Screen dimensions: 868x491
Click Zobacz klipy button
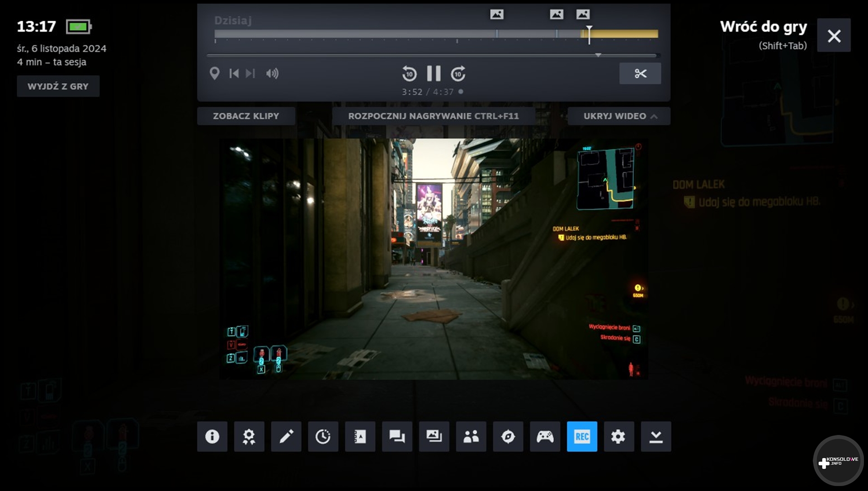pos(246,116)
